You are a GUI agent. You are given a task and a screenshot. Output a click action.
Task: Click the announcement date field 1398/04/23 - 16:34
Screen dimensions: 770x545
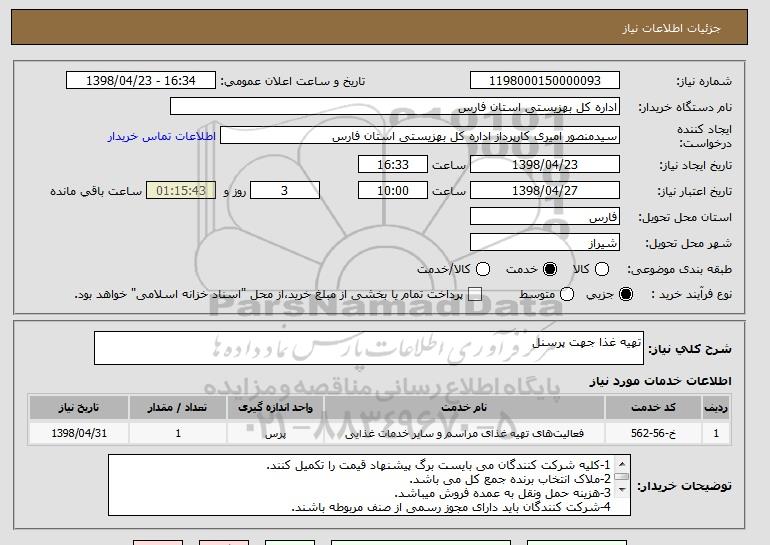141,81
